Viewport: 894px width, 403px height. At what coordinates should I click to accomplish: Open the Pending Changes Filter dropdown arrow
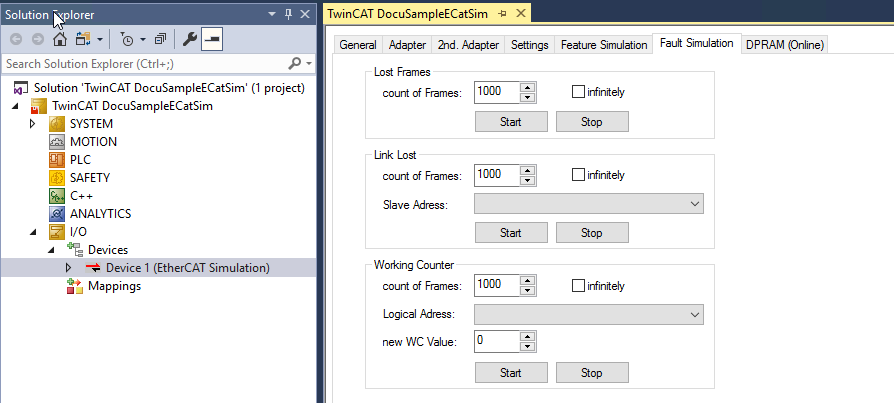(143, 40)
